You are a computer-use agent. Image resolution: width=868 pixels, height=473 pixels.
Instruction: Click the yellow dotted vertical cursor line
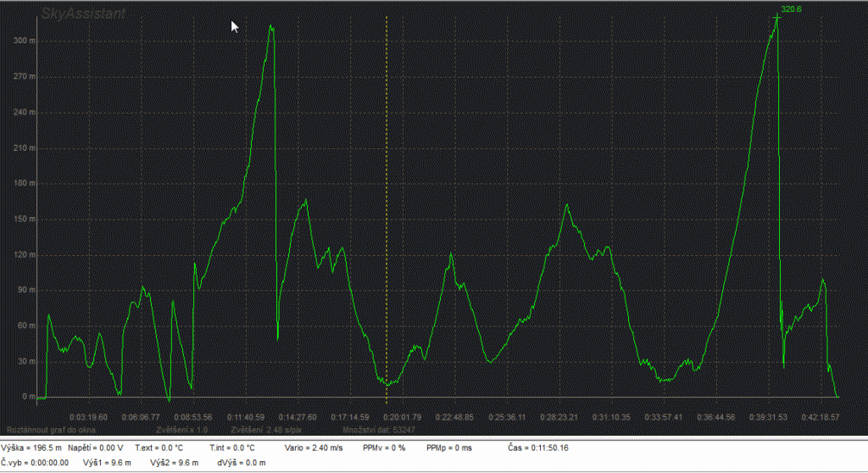click(x=387, y=212)
